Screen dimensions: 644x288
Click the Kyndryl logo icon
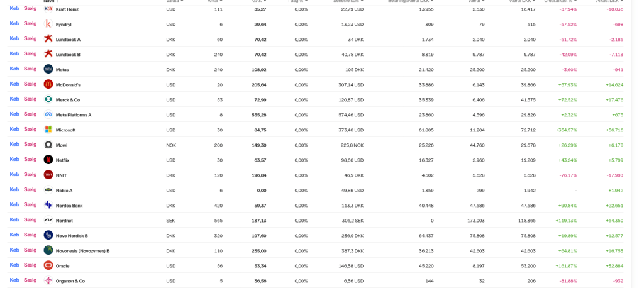tap(48, 24)
